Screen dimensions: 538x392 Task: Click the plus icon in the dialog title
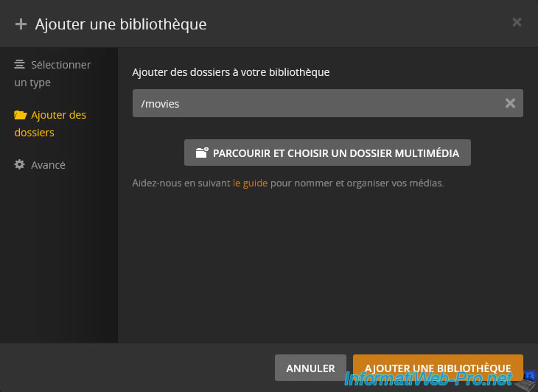(x=21, y=24)
